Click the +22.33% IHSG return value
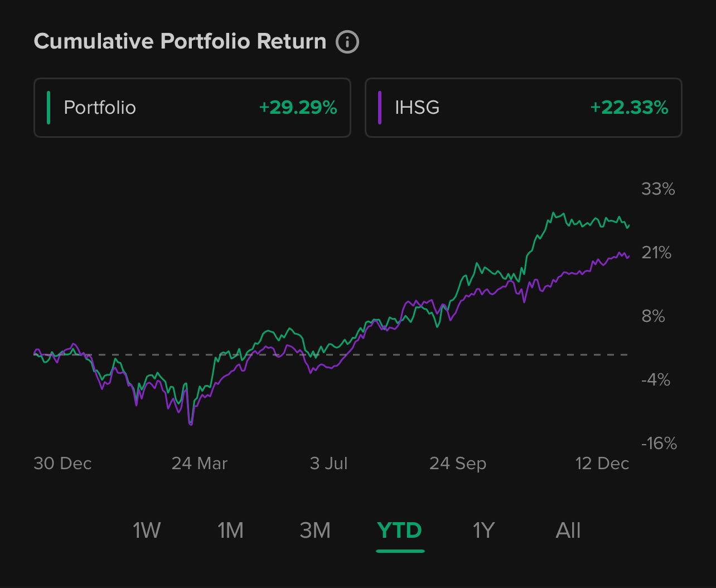Viewport: 716px width, 588px height. point(630,108)
